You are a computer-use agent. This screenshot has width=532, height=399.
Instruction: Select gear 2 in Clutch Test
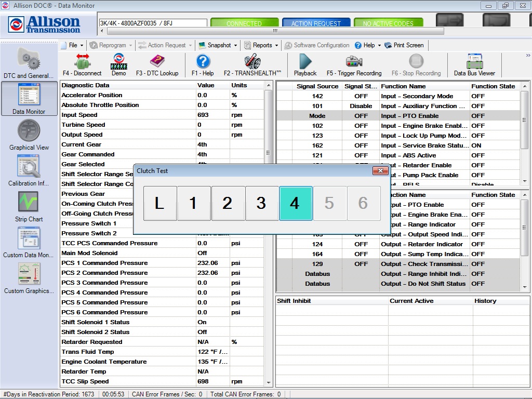228,204
